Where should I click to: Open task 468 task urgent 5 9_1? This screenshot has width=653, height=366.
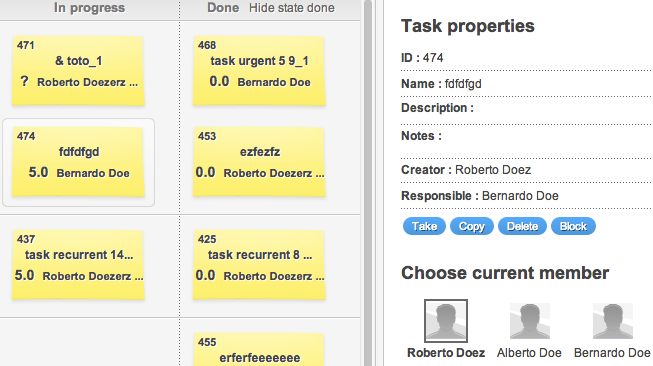click(259, 70)
